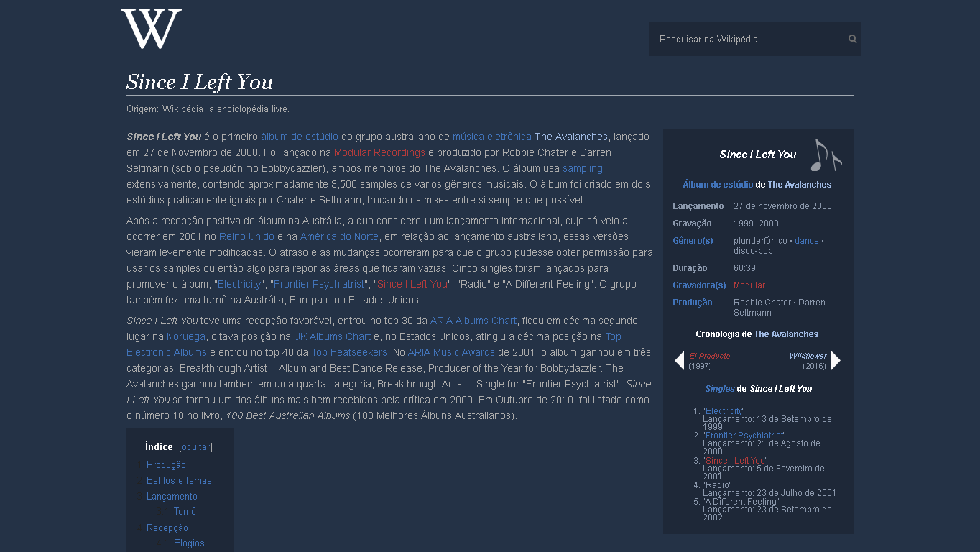This screenshot has height=552, width=980.
Task: Open red Since I Left You single link
Action: [x=735, y=461]
